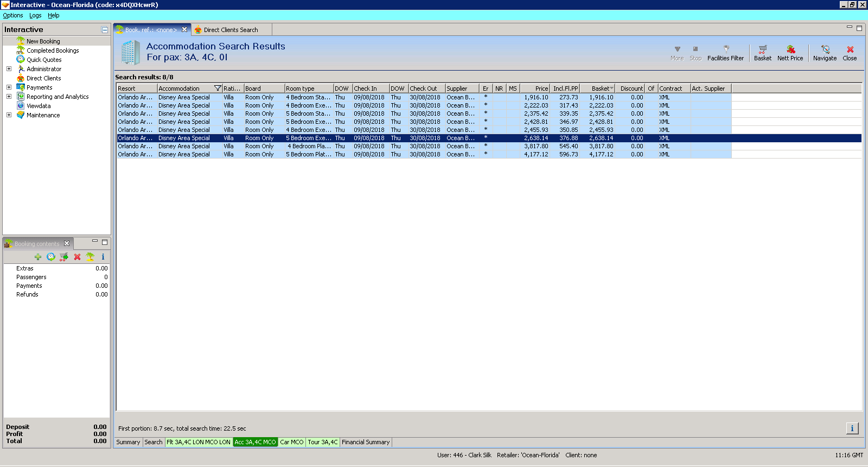Click the green plus add icon
868x467 pixels.
click(38, 257)
